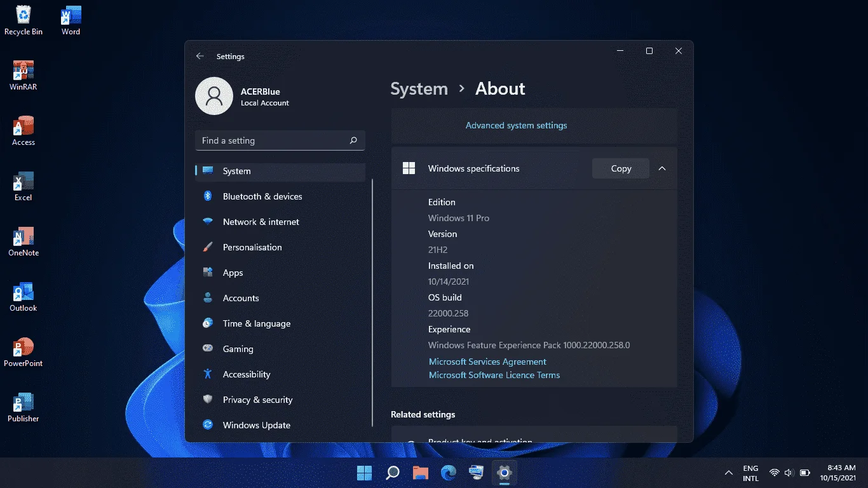
Task: Click System in the breadcrumb
Action: (x=419, y=89)
